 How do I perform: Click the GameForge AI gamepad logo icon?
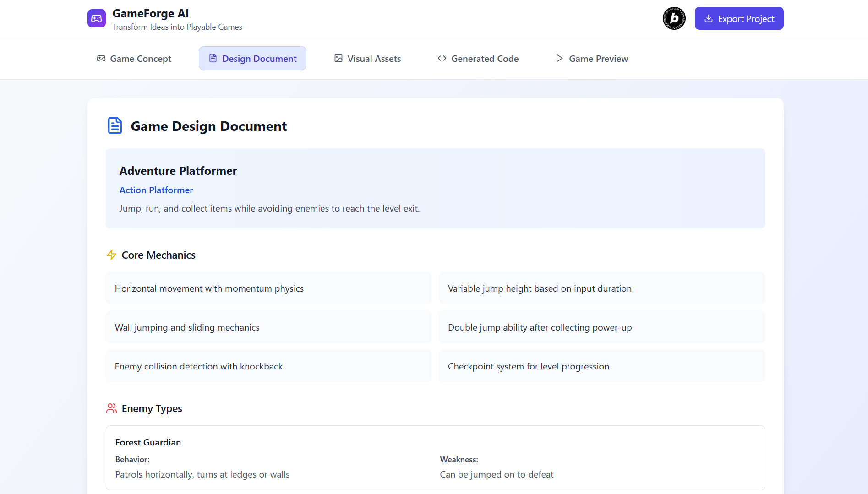96,18
